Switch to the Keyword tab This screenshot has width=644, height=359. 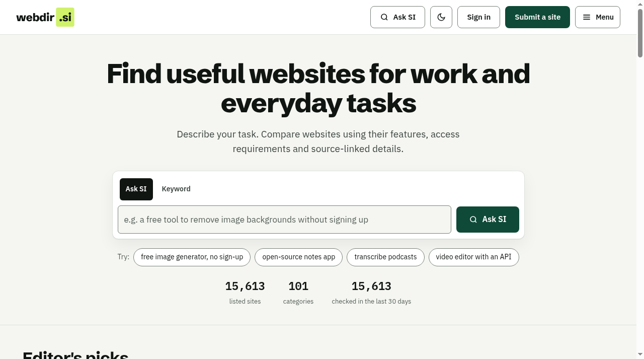(x=176, y=189)
